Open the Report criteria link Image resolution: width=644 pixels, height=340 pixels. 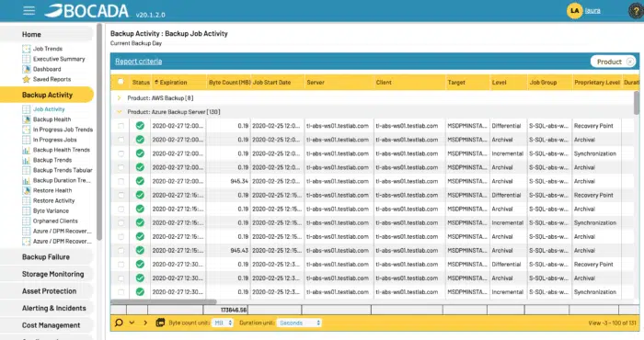click(138, 62)
